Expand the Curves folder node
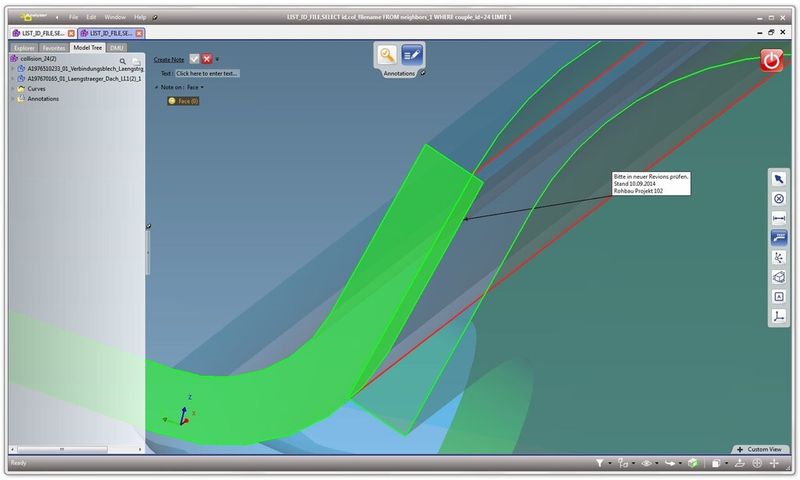 click(x=13, y=89)
